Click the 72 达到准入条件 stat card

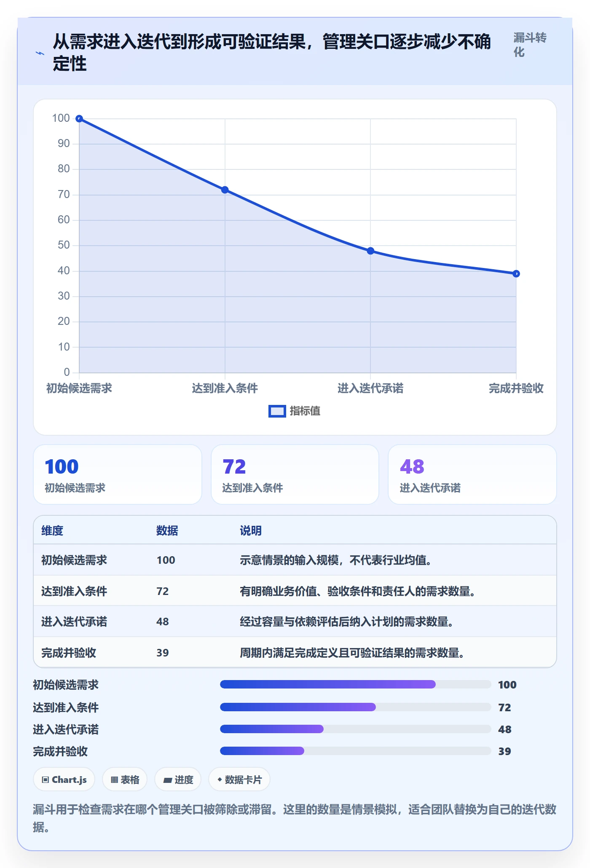(295, 474)
